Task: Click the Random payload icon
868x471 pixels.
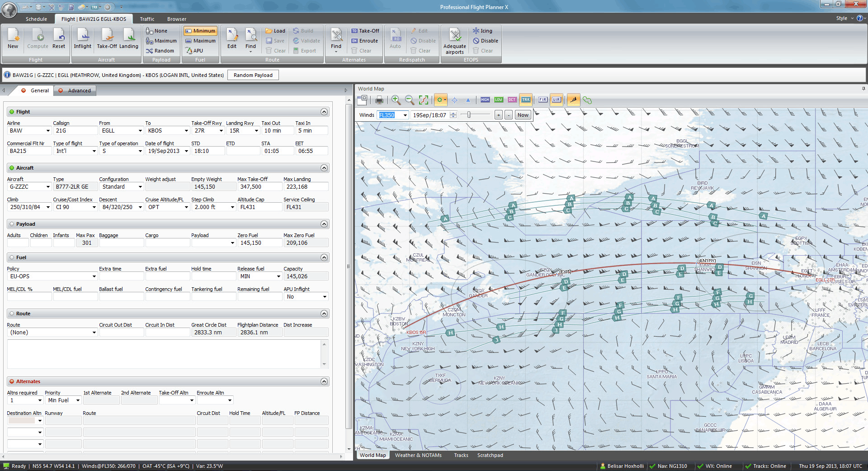Action: point(160,51)
